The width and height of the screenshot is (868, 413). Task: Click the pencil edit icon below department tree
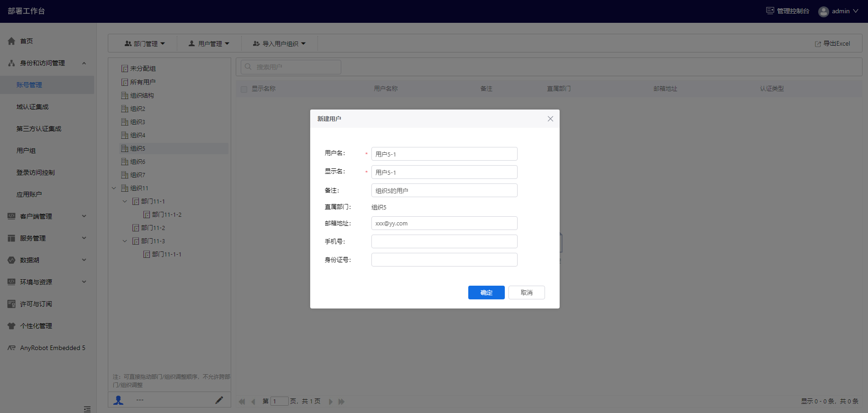coord(219,400)
